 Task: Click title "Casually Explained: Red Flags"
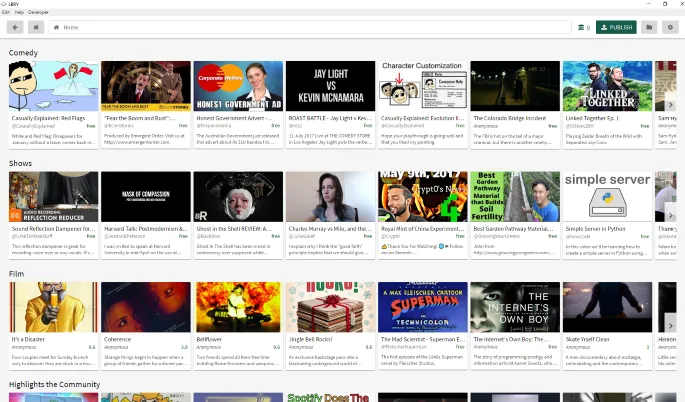(x=48, y=118)
